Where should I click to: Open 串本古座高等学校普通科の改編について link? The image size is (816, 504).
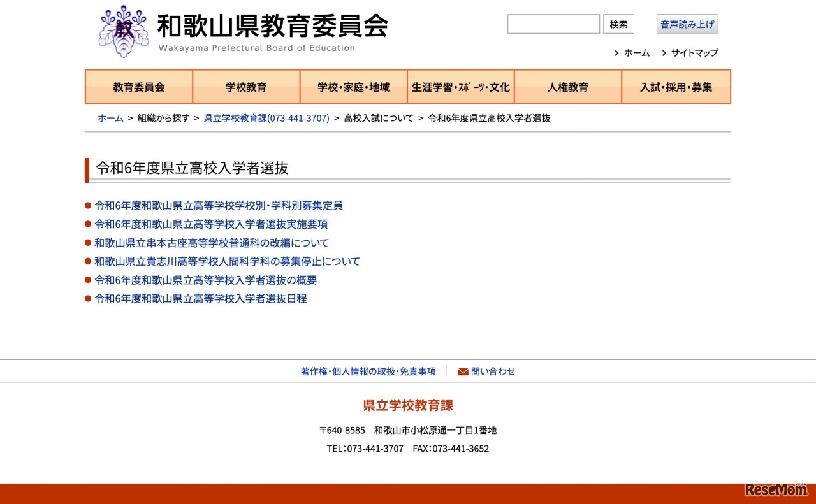click(x=212, y=243)
